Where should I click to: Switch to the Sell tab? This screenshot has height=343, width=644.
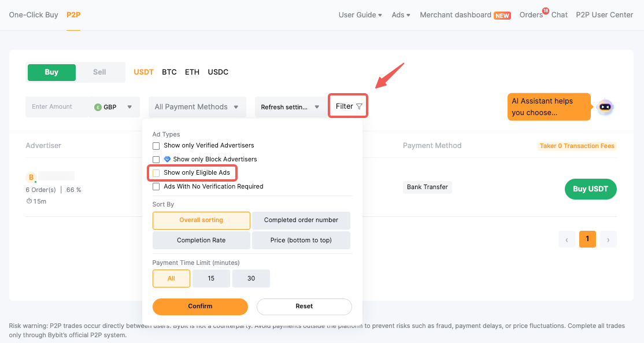99,72
